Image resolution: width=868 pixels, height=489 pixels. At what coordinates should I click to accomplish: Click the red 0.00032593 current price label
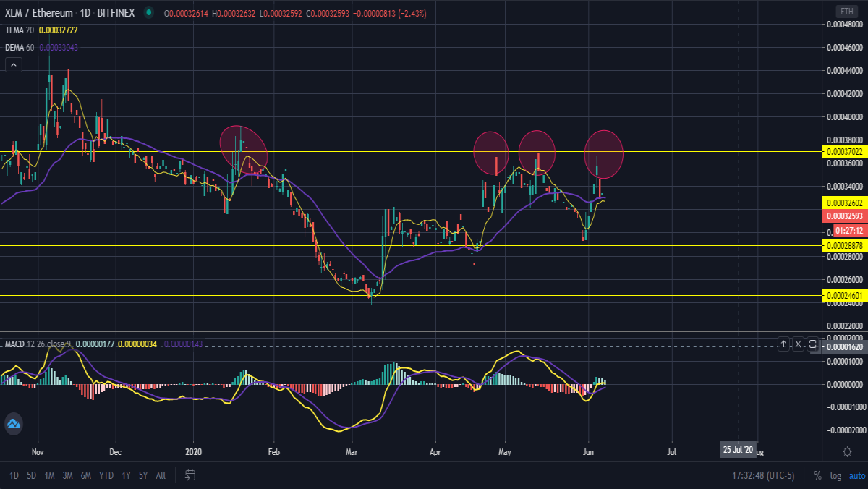(844, 216)
